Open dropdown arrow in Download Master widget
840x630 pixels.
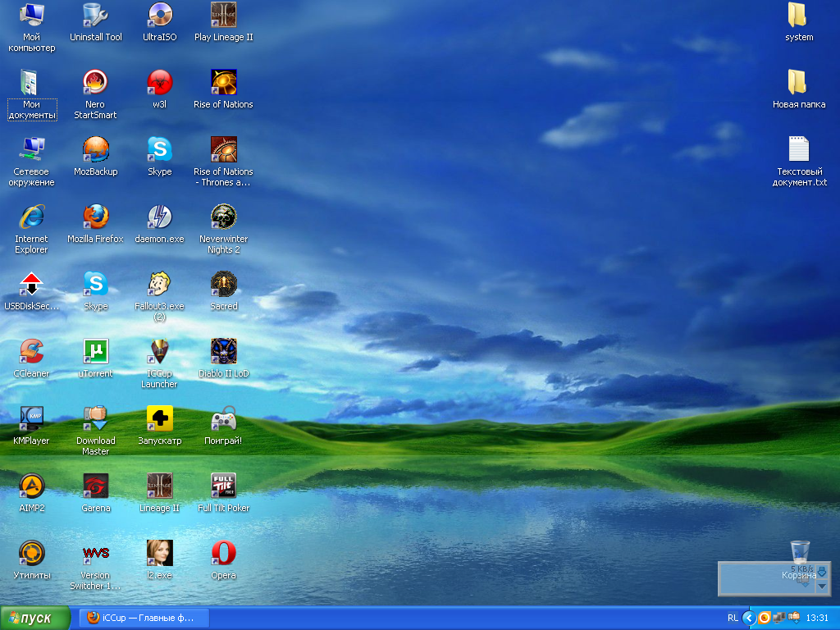tap(822, 587)
